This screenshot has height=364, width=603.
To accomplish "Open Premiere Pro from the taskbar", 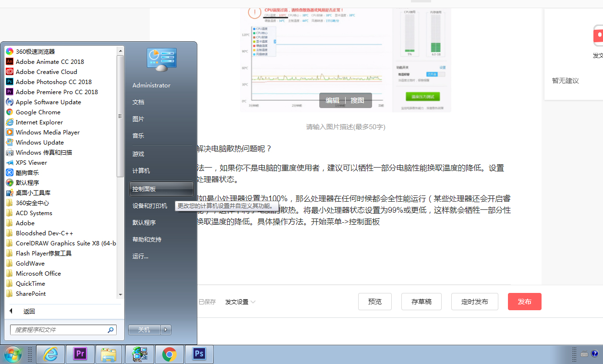I will [x=80, y=354].
